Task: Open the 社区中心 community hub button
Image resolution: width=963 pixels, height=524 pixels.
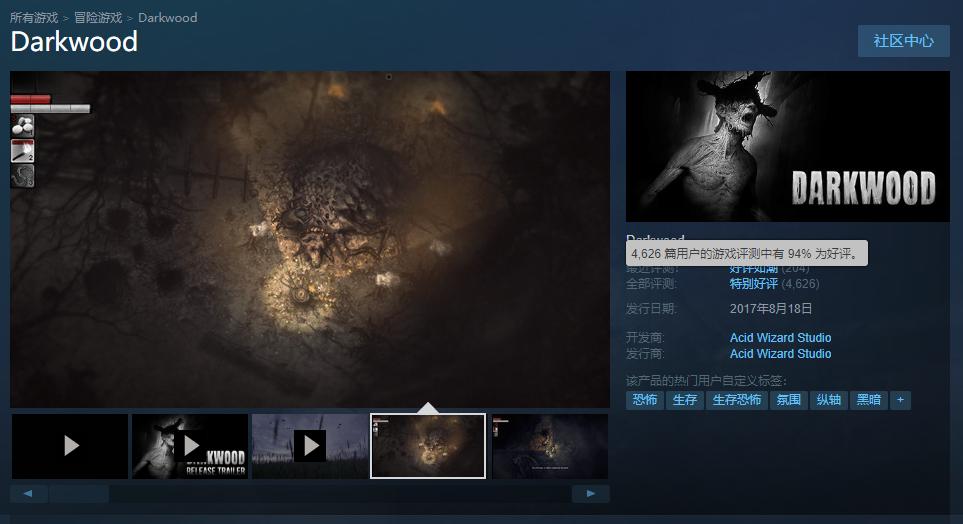Action: 903,41
